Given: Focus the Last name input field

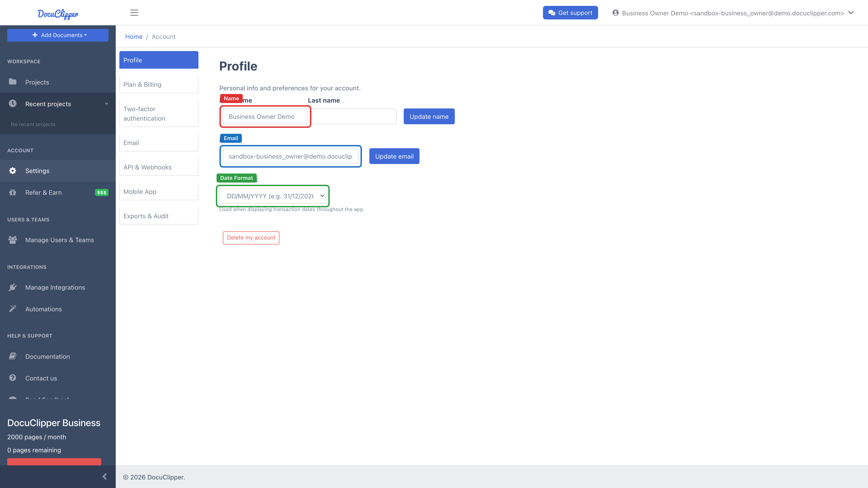Looking at the screenshot, I should pos(354,117).
